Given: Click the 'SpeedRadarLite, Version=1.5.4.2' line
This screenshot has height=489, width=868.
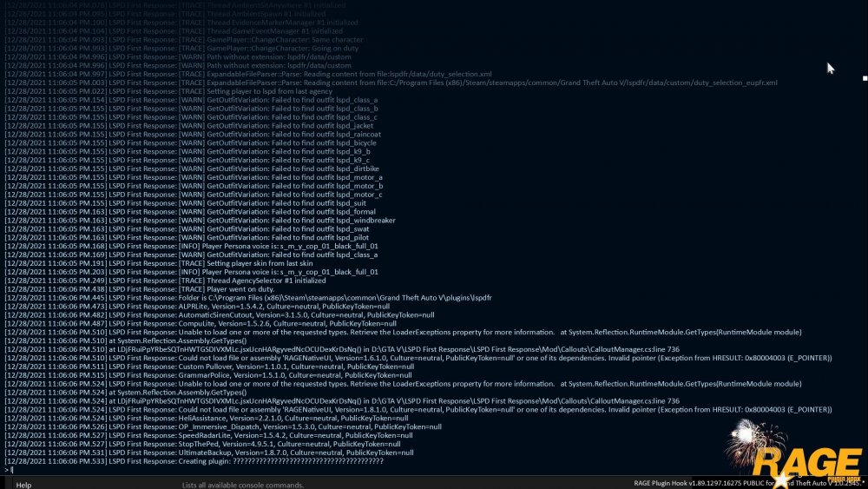Looking at the screenshot, I should pyautogui.click(x=208, y=435).
